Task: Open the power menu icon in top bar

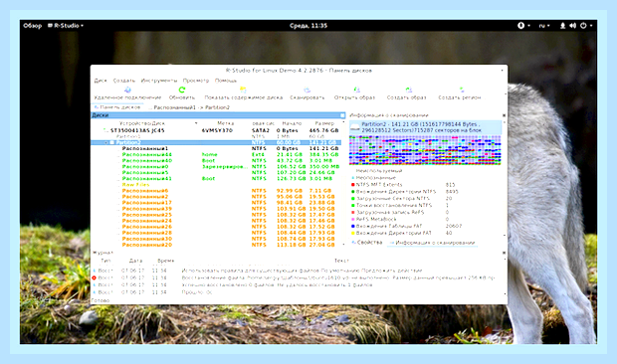Action: [x=583, y=26]
